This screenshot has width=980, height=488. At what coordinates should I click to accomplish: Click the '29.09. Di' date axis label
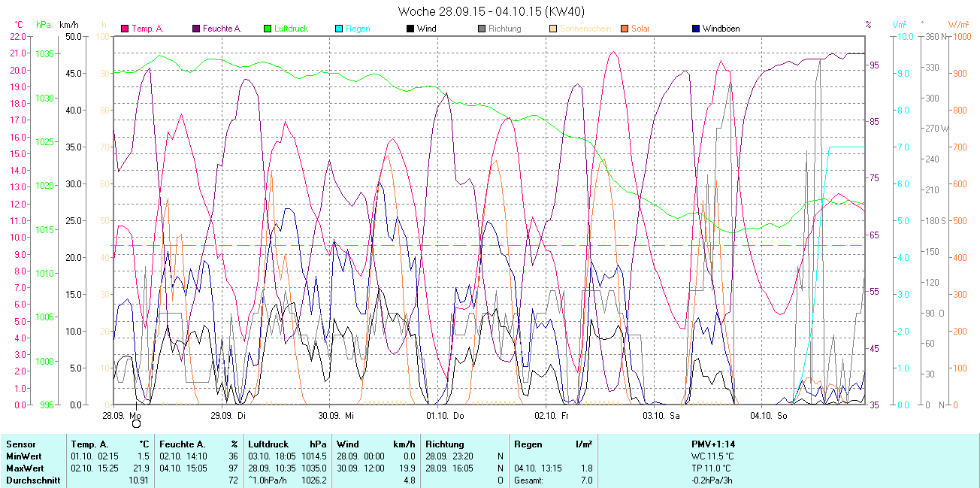tap(228, 414)
